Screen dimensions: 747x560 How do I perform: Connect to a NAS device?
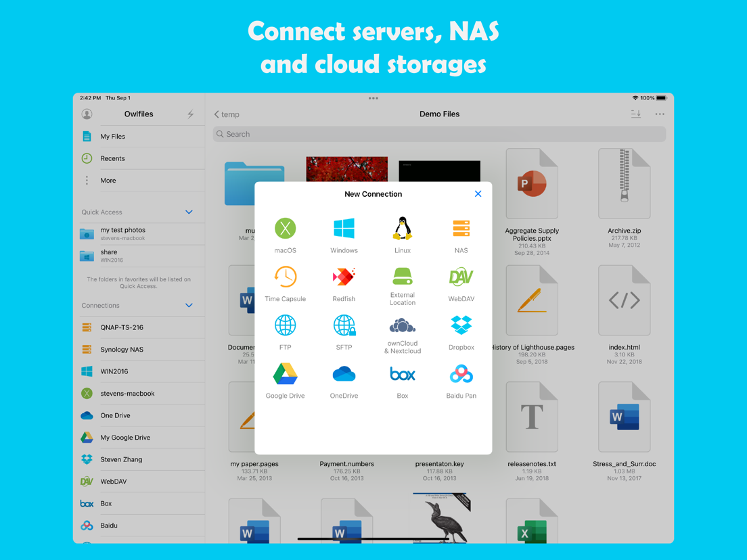tap(461, 230)
